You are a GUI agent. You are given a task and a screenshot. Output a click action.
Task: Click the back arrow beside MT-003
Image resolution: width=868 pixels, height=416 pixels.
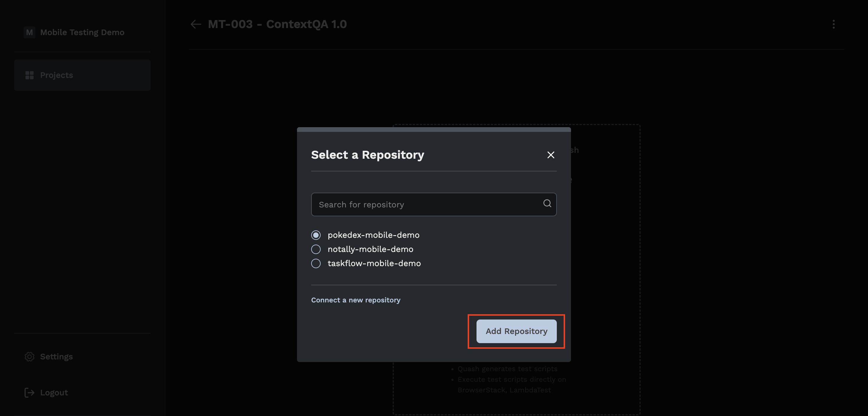click(x=196, y=24)
